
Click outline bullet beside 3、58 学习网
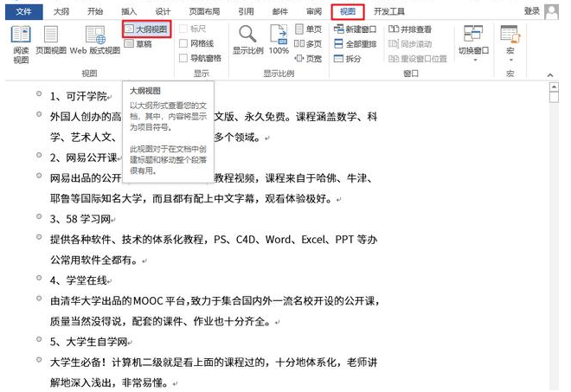[39, 216]
